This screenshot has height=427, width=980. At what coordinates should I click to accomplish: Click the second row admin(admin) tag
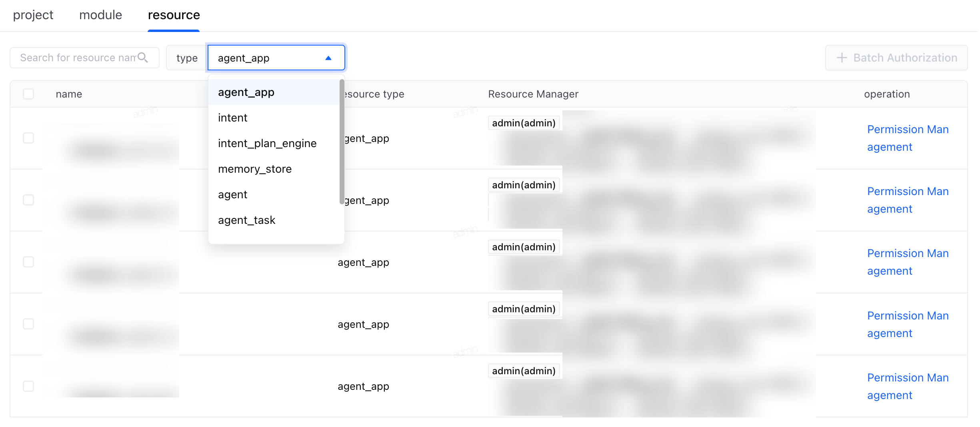(524, 185)
